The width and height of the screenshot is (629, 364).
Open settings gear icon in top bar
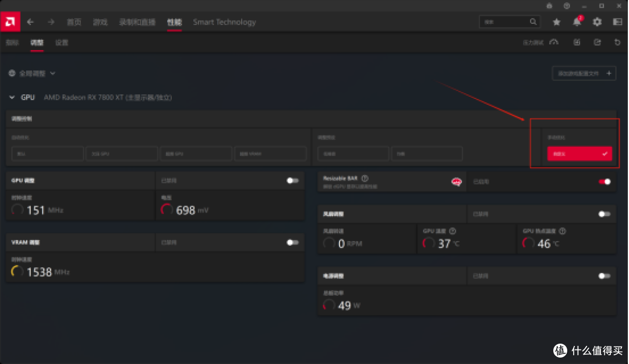click(x=597, y=22)
